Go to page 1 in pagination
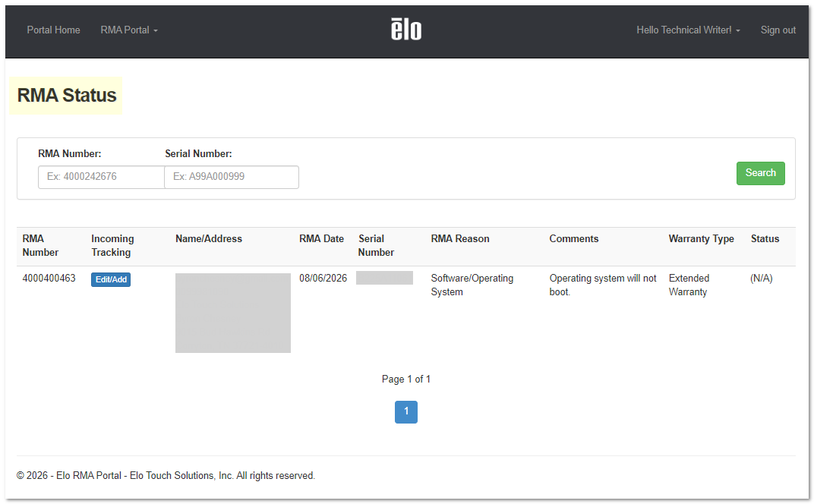Image resolution: width=814 pixels, height=504 pixels. (406, 411)
